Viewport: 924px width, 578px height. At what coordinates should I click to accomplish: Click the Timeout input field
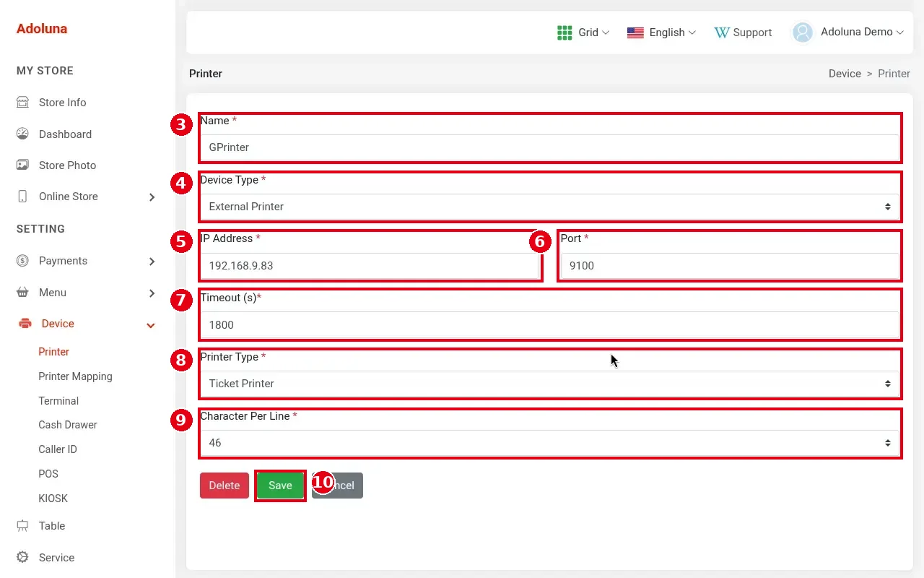[549, 324]
